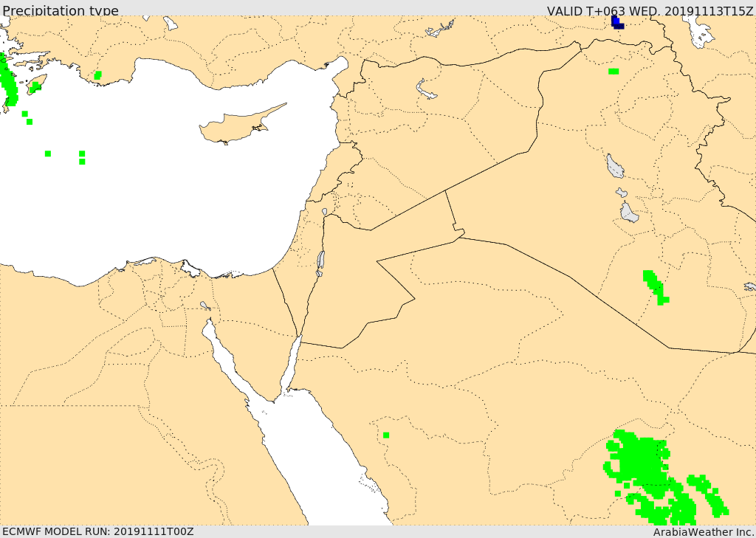The image size is (756, 538).
Task: Click the "VALID T+063 WED. 20191113T15Z" timestamp
Action: (650, 10)
